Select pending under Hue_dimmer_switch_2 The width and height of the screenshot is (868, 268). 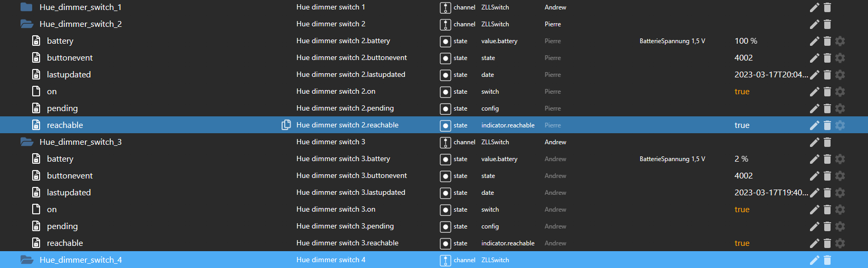(x=62, y=108)
